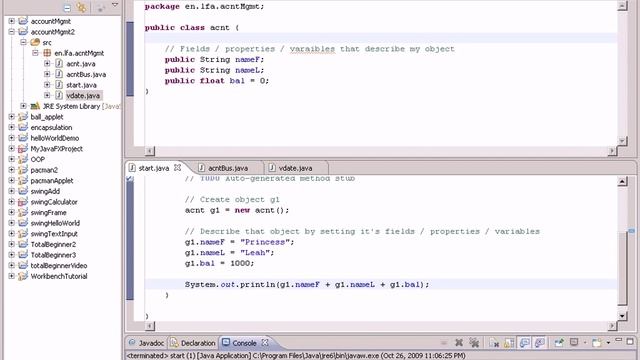Click the g1.nameF = "Princess" line
This screenshot has width=640, height=360.
pos(239,242)
